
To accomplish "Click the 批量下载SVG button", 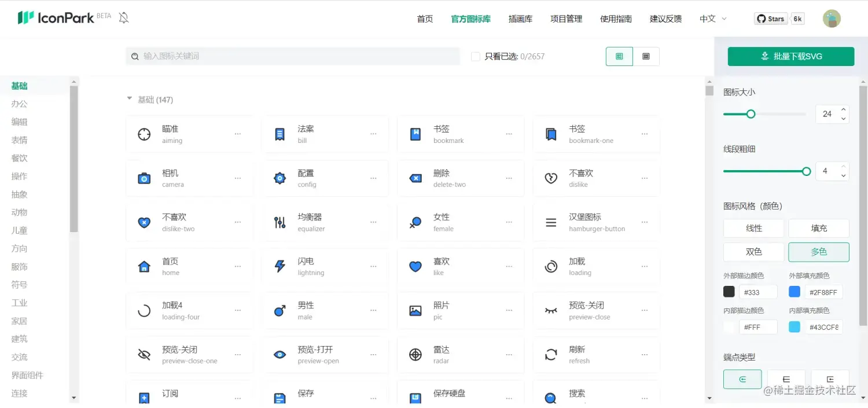I will point(790,56).
